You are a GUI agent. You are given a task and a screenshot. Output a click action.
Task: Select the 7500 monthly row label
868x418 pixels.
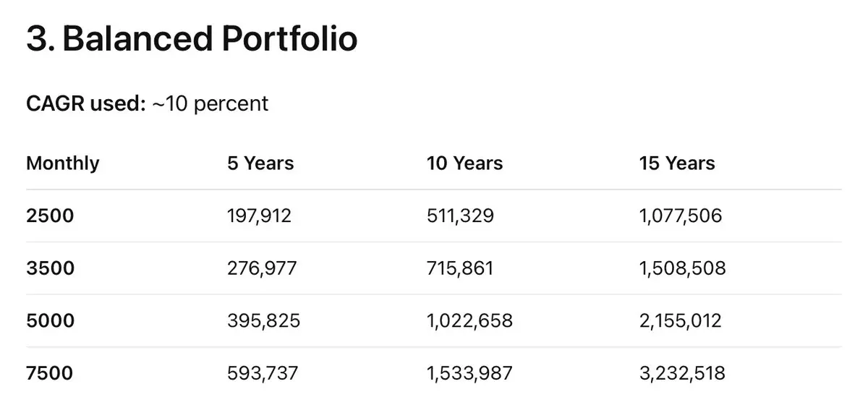(x=50, y=373)
